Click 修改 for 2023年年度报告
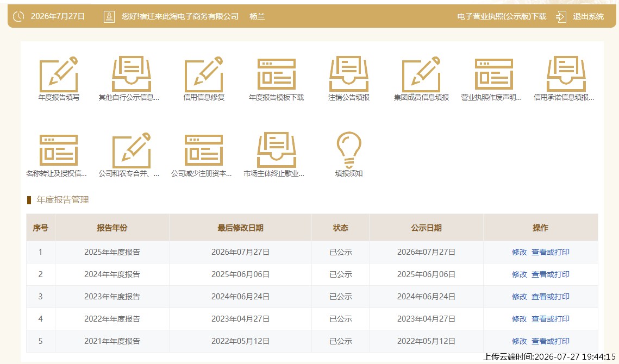Image resolution: width=619 pixels, height=364 pixels. [519, 297]
